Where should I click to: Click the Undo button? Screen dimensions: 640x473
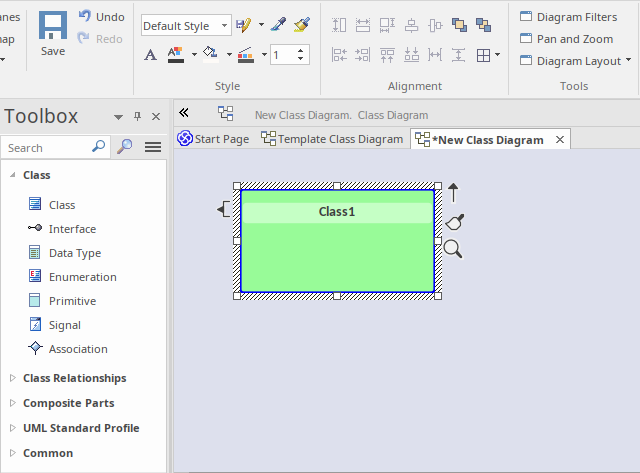[102, 17]
